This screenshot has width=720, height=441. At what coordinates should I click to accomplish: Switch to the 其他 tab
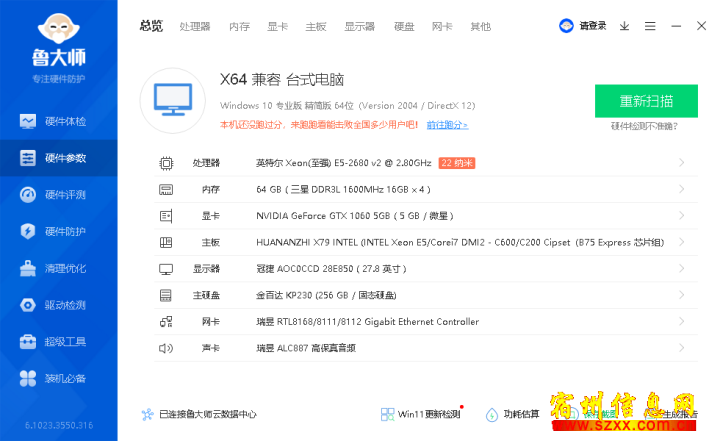tap(480, 27)
